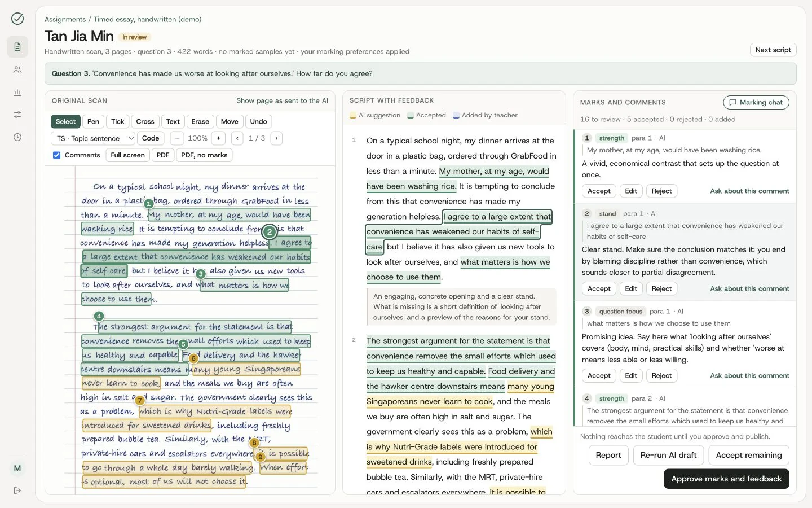
Task: Go to next scan page arrow
Action: pyautogui.click(x=276, y=138)
